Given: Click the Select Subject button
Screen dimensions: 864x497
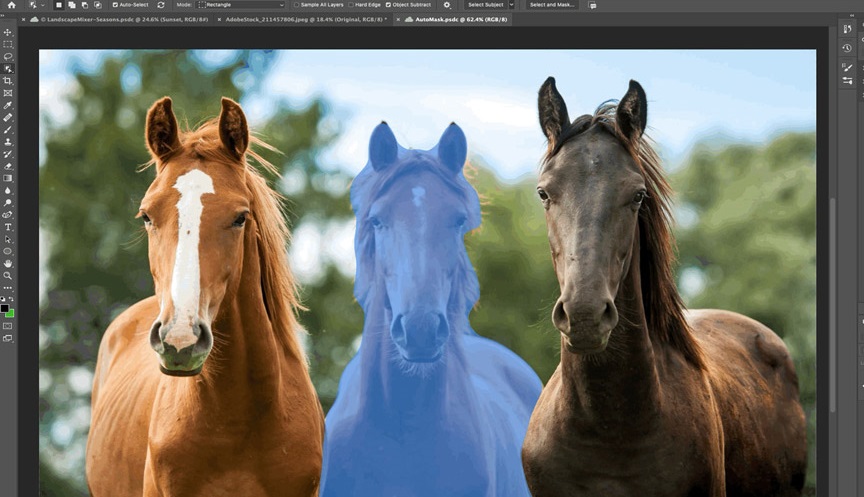Looking at the screenshot, I should 485,5.
